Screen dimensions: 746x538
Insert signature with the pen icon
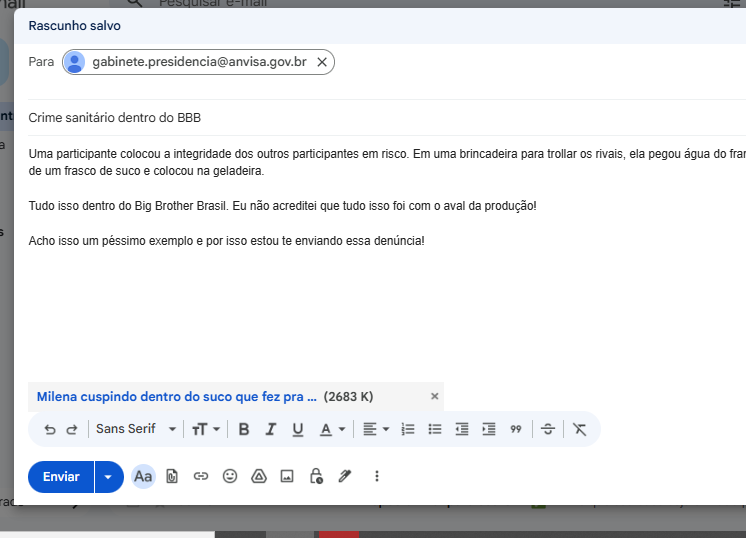pos(345,476)
